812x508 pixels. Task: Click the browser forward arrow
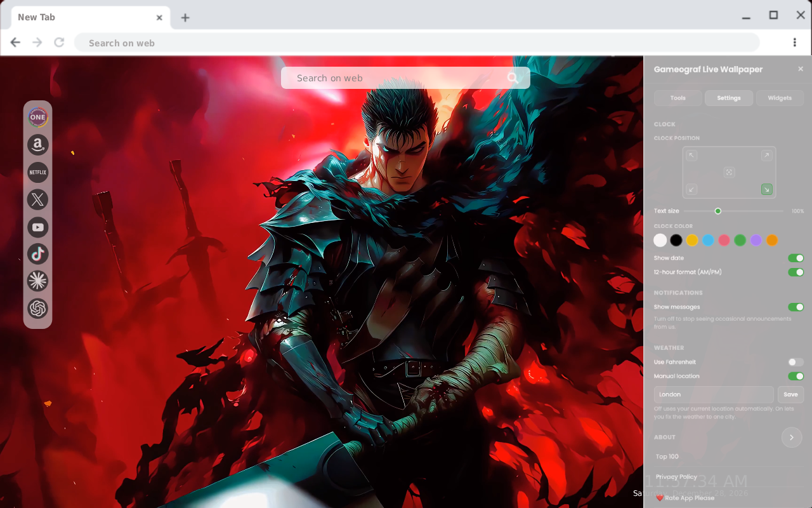point(37,43)
